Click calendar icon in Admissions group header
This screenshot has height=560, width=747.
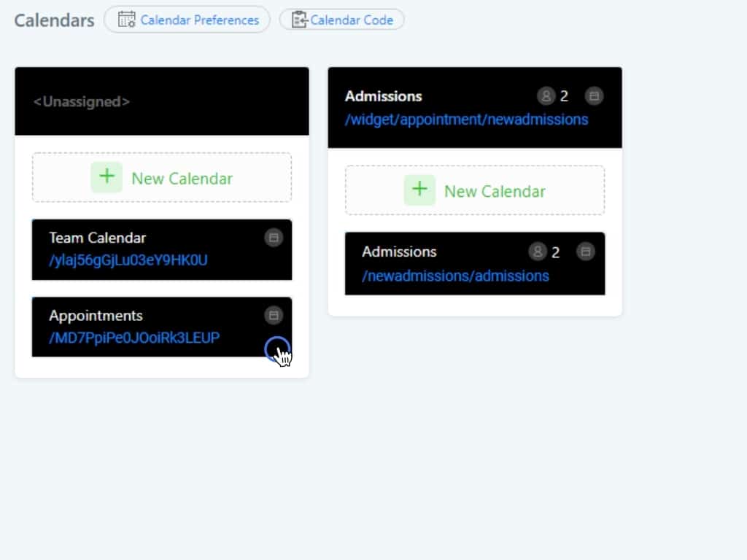[x=594, y=96]
